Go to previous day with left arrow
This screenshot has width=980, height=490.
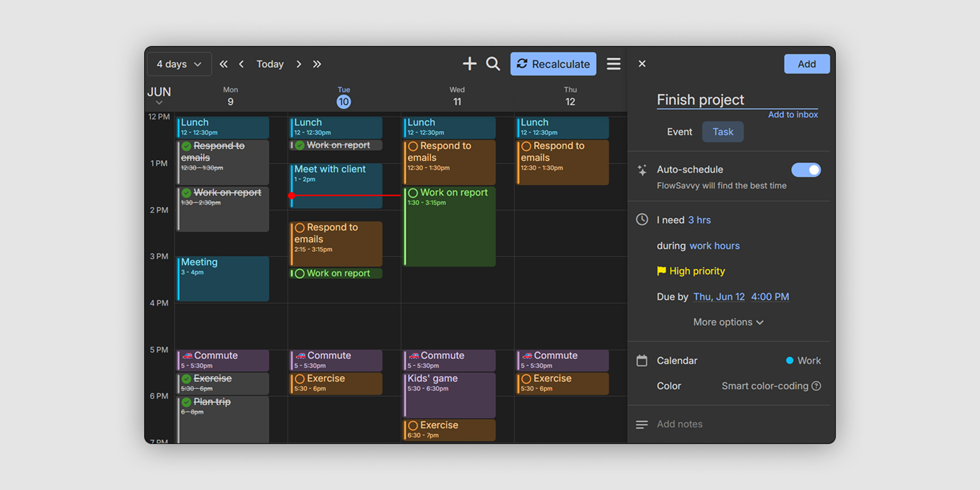241,64
